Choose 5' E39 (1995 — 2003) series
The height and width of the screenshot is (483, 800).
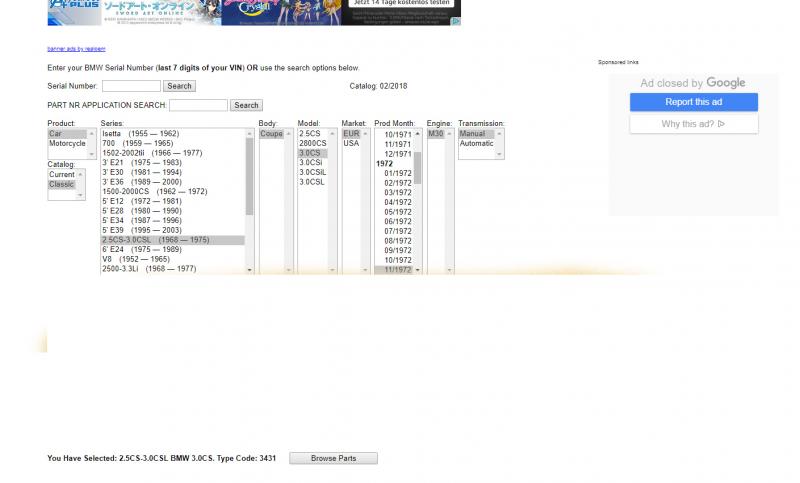(142, 231)
